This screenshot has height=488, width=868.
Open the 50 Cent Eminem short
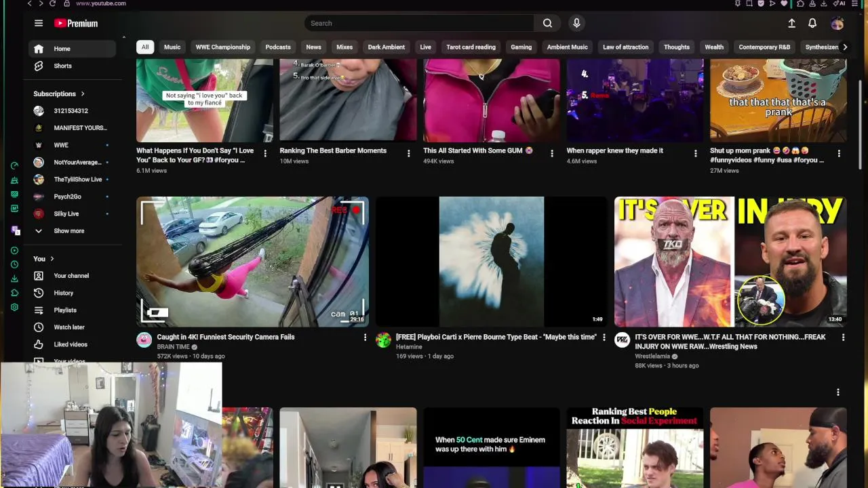pyautogui.click(x=491, y=447)
